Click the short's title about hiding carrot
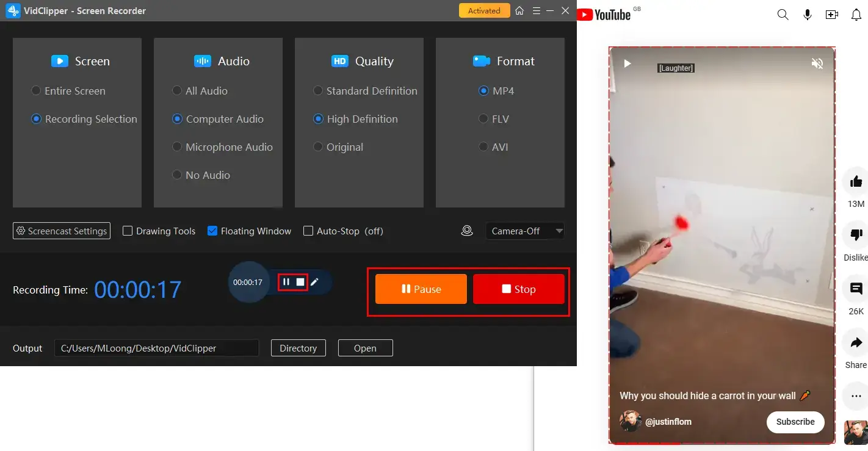 pos(715,395)
